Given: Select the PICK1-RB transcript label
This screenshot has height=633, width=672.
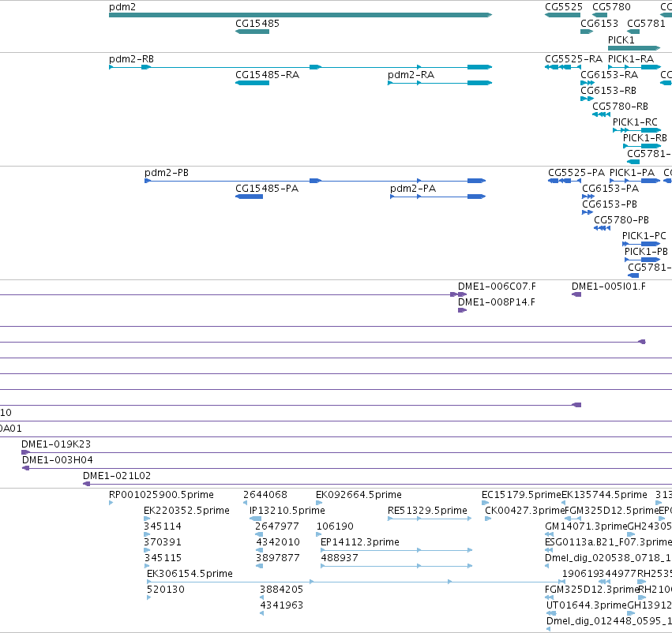Looking at the screenshot, I should pyautogui.click(x=644, y=138).
